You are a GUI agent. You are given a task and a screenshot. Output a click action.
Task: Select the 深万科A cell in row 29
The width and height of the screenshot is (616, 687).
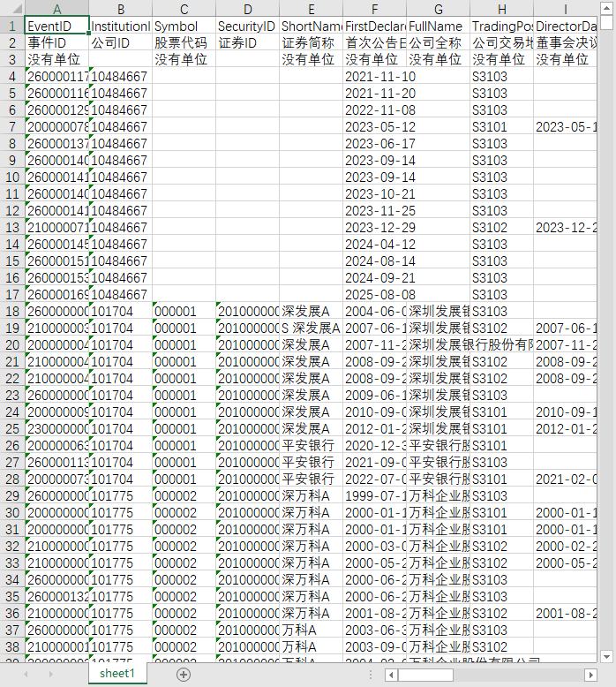pos(311,496)
